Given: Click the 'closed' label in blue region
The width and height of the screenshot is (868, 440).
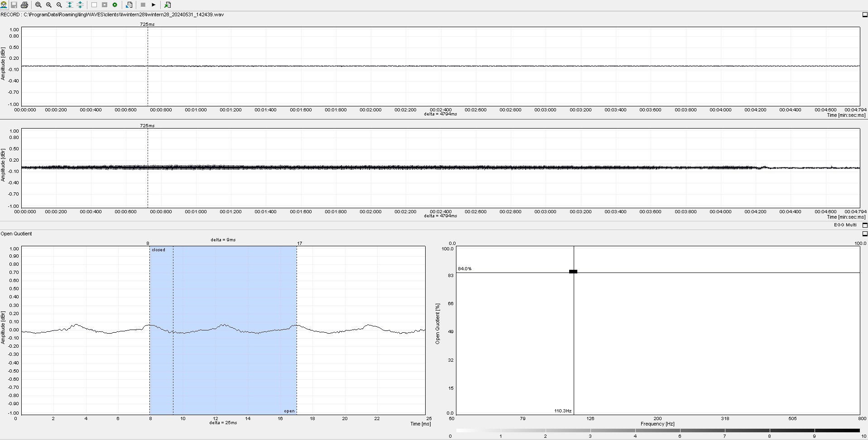Looking at the screenshot, I should point(158,250).
